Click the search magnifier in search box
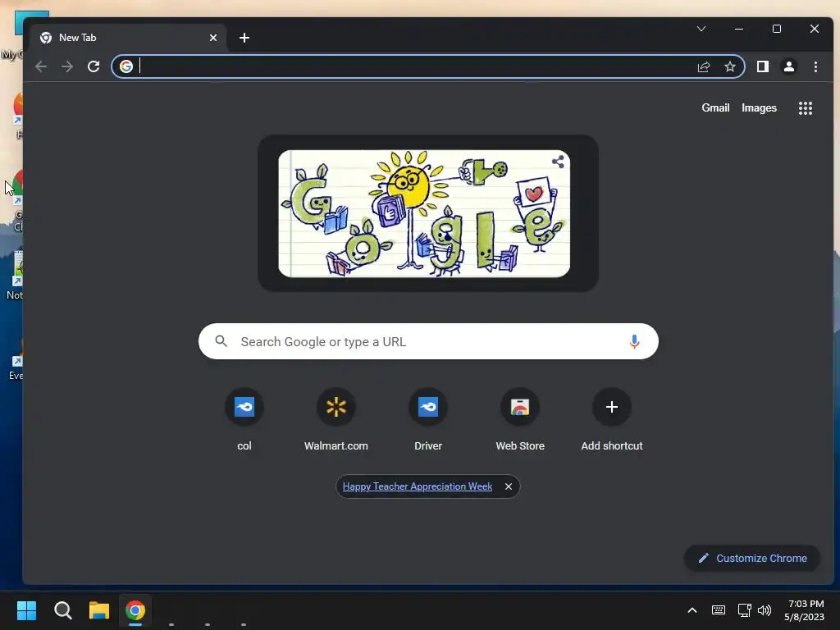Image resolution: width=840 pixels, height=630 pixels. (x=221, y=340)
